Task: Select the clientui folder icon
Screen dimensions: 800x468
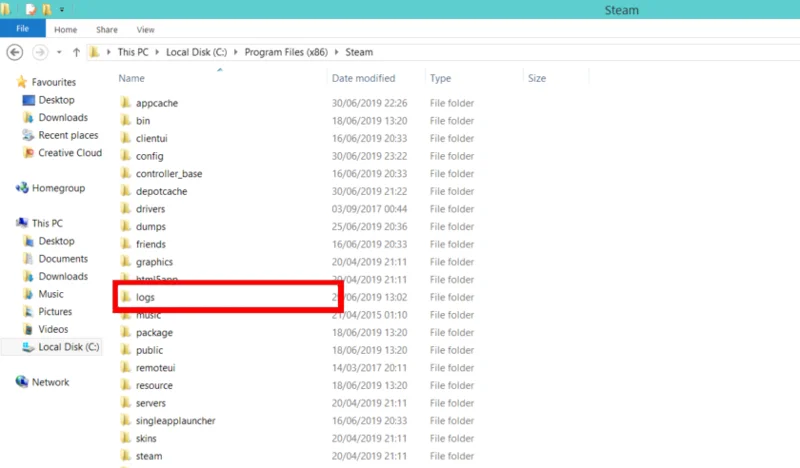Action: pyautogui.click(x=126, y=138)
